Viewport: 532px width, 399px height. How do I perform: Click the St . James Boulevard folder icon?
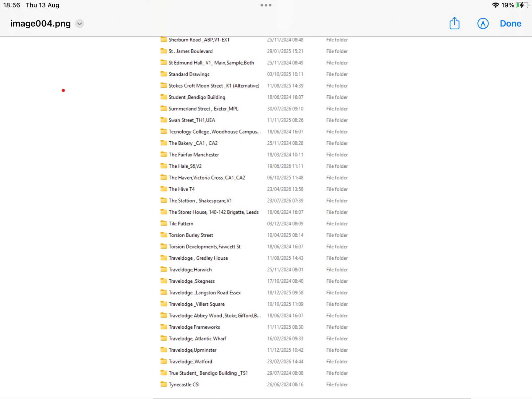[x=164, y=51]
